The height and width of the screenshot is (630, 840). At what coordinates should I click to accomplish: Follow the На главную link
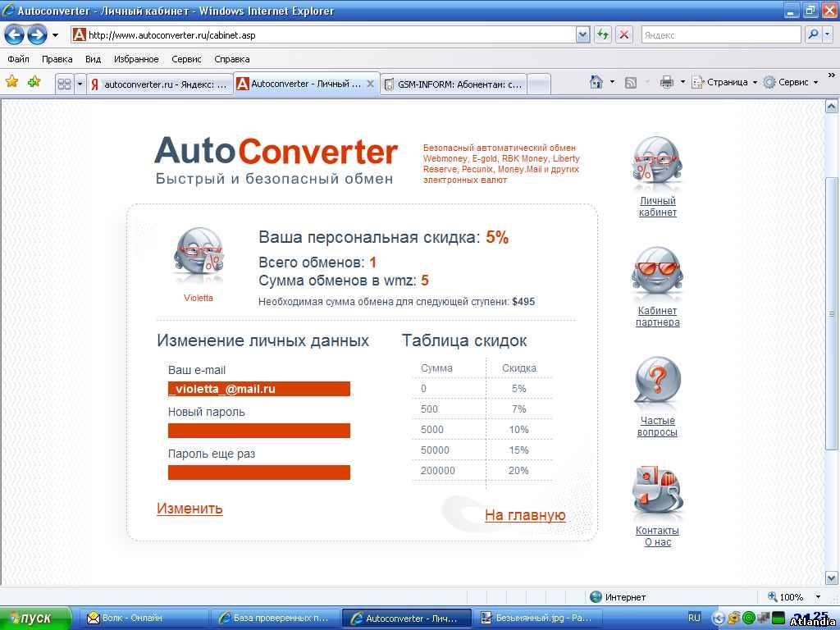525,515
